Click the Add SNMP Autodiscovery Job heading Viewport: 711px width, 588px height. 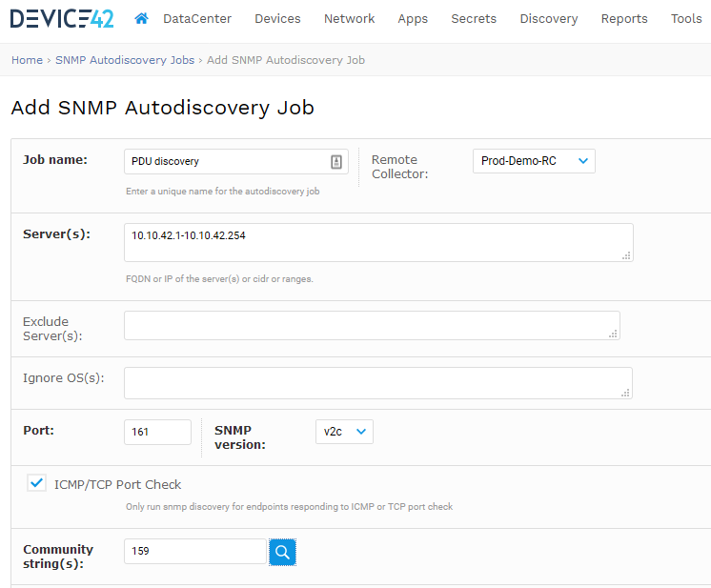click(162, 108)
